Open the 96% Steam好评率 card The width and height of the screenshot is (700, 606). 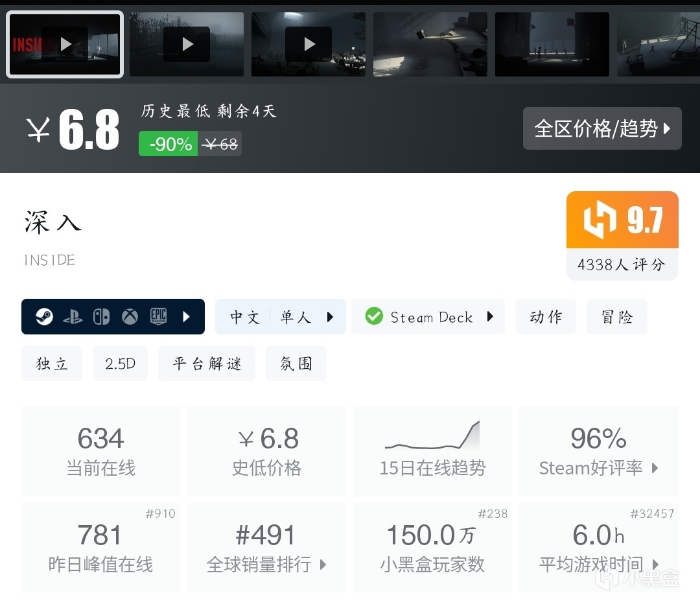[x=599, y=451]
